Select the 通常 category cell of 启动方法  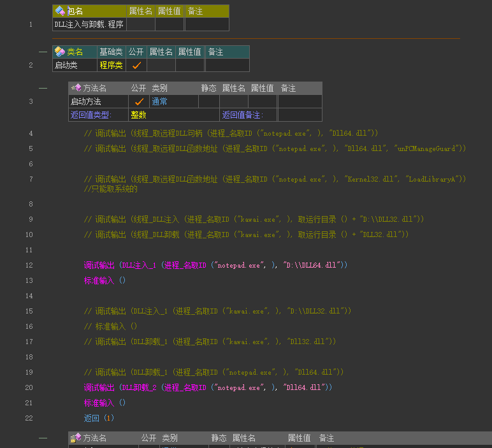[174, 102]
